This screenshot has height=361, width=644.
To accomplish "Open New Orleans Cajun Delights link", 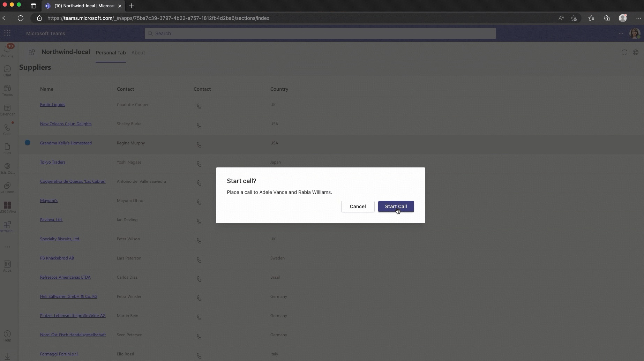I will [x=66, y=124].
